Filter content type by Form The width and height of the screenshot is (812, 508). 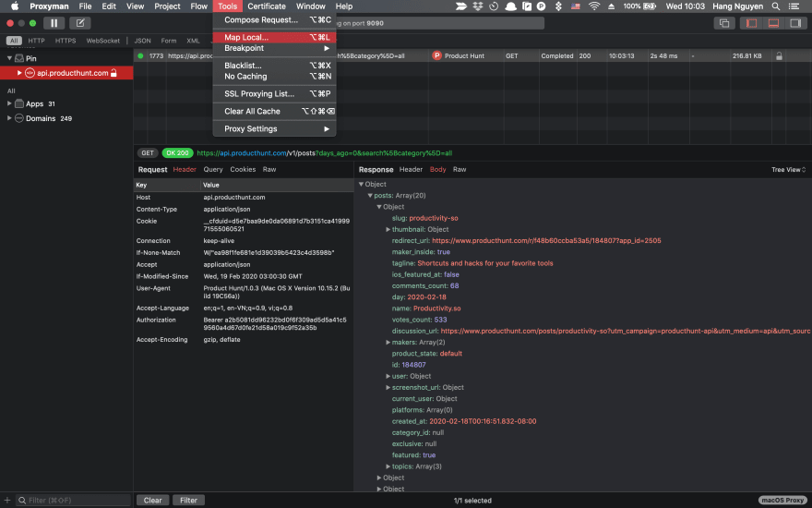169,41
